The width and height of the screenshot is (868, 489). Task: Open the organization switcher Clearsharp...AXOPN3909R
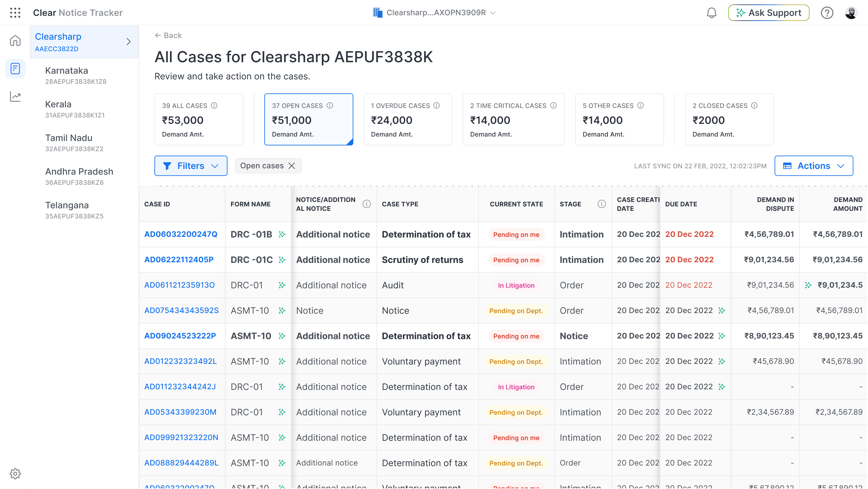pyautogui.click(x=434, y=13)
